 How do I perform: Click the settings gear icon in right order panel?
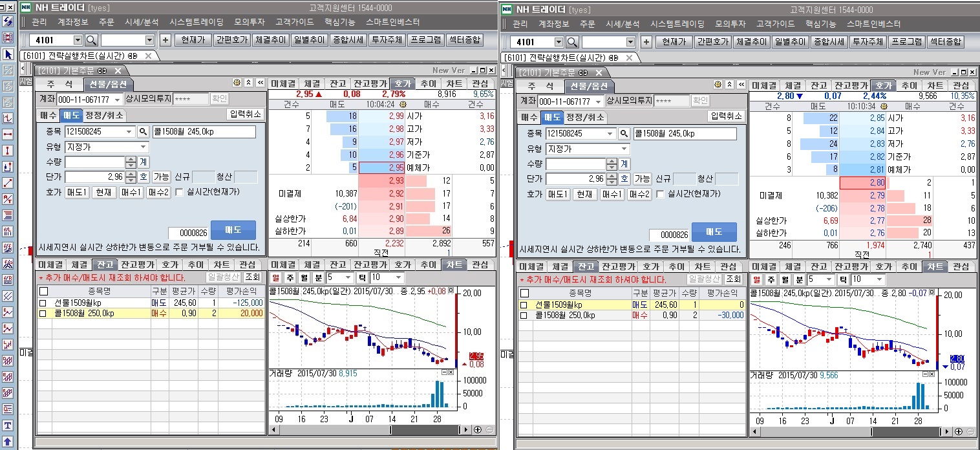718,85
